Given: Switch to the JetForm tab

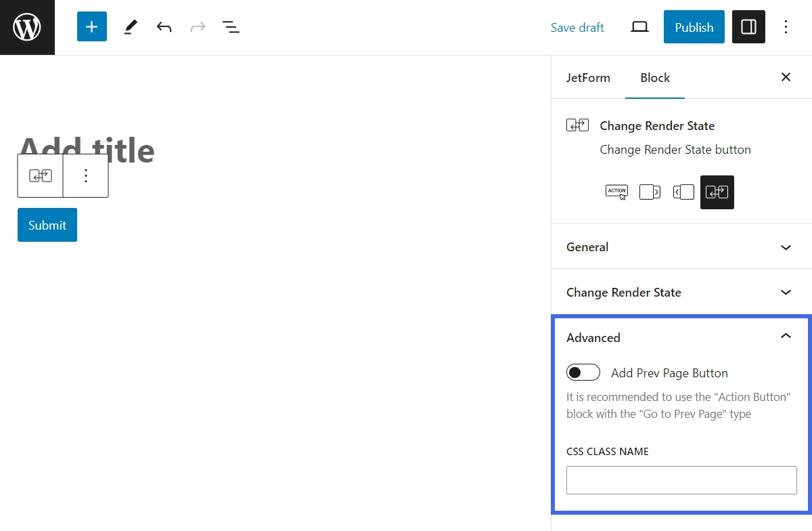Looking at the screenshot, I should [x=588, y=77].
